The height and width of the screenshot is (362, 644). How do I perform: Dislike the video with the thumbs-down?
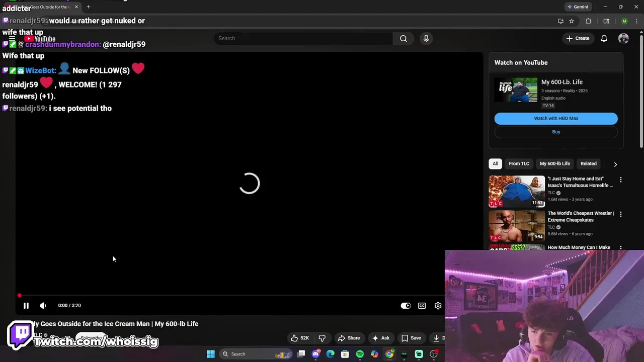point(322,338)
